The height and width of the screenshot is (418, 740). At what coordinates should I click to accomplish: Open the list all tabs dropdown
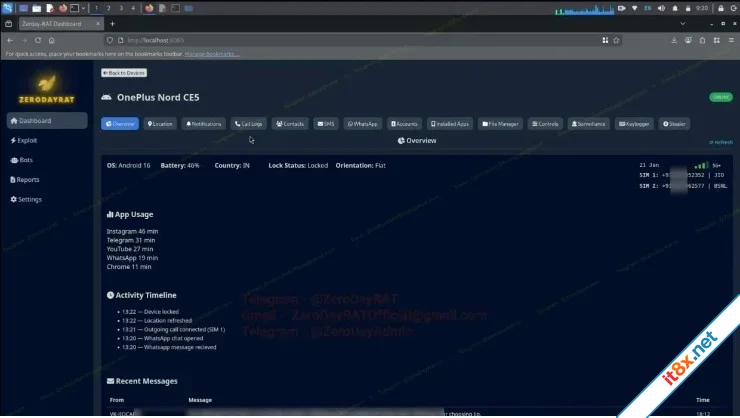682,24
